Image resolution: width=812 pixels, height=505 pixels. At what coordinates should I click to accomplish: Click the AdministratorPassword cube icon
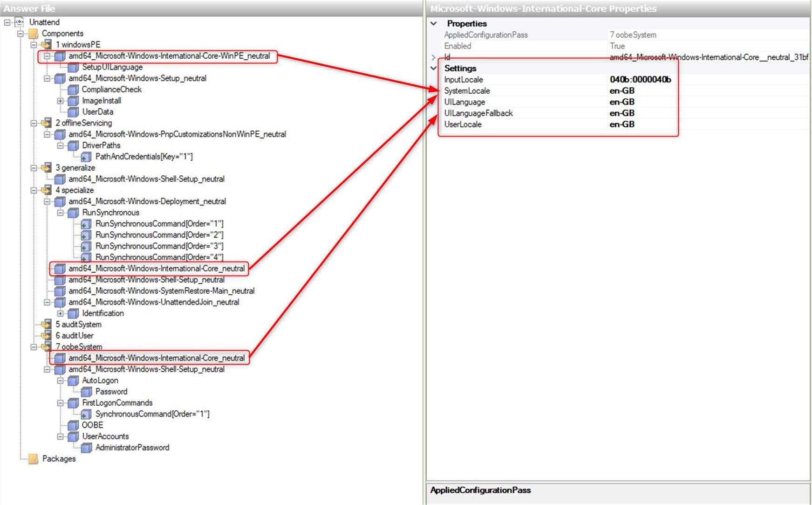[x=86, y=448]
